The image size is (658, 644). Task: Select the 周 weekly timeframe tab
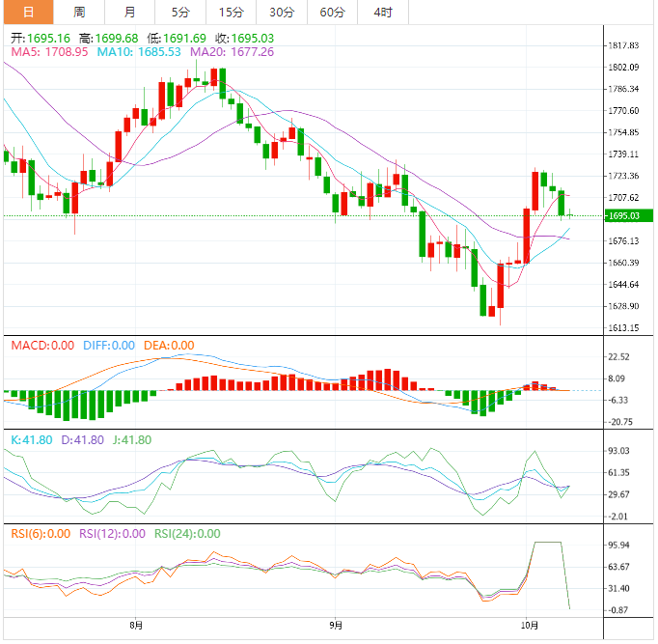79,12
